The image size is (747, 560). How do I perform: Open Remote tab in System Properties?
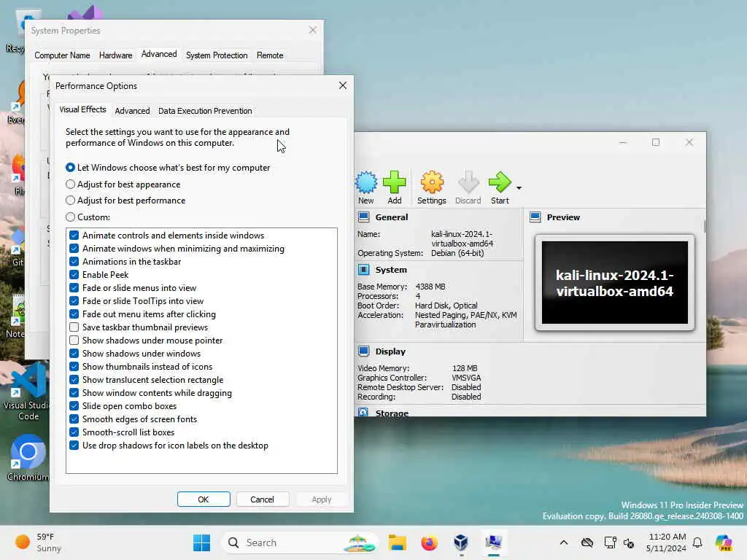click(x=270, y=55)
